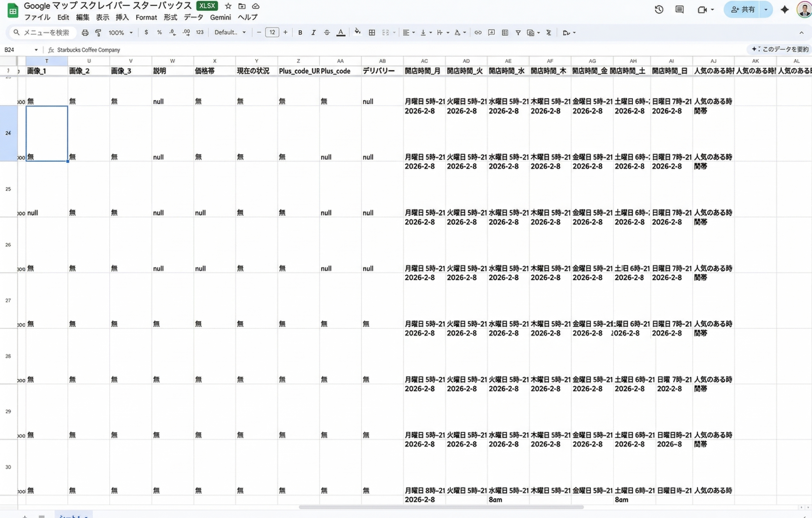Click the borders icon
The image size is (812, 518).
coord(372,33)
